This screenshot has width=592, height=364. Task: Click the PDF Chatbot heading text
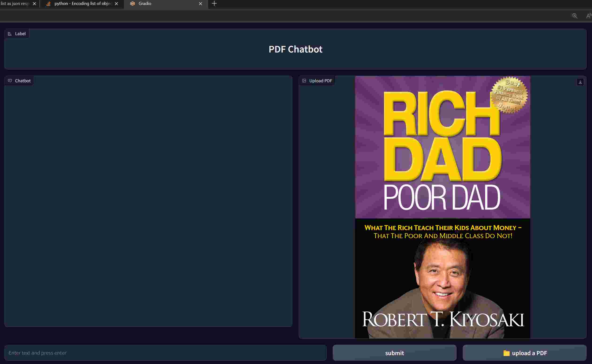tap(295, 49)
